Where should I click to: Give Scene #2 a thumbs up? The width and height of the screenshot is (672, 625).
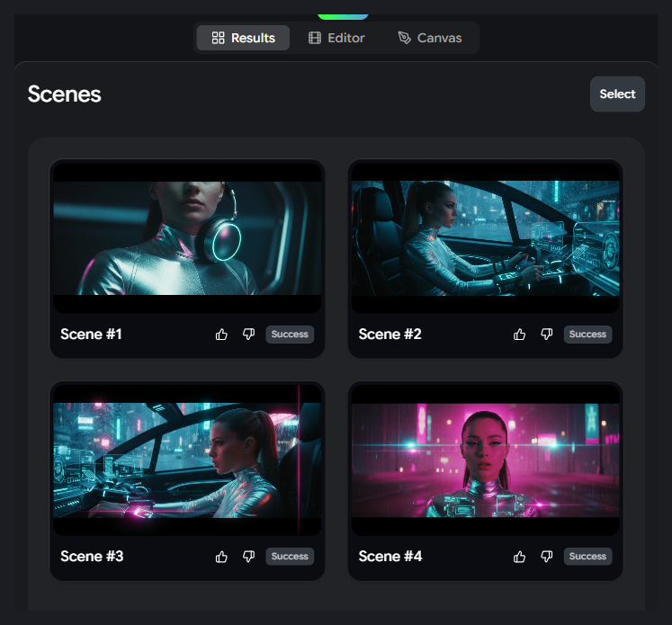pyautogui.click(x=520, y=335)
